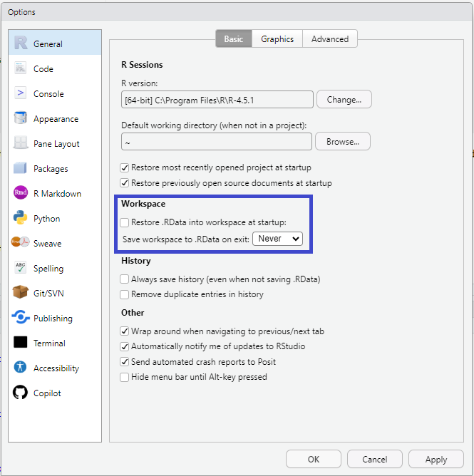The height and width of the screenshot is (476, 474).
Task: Toggle Restore most recently opened project checkbox
Action: pyautogui.click(x=125, y=167)
